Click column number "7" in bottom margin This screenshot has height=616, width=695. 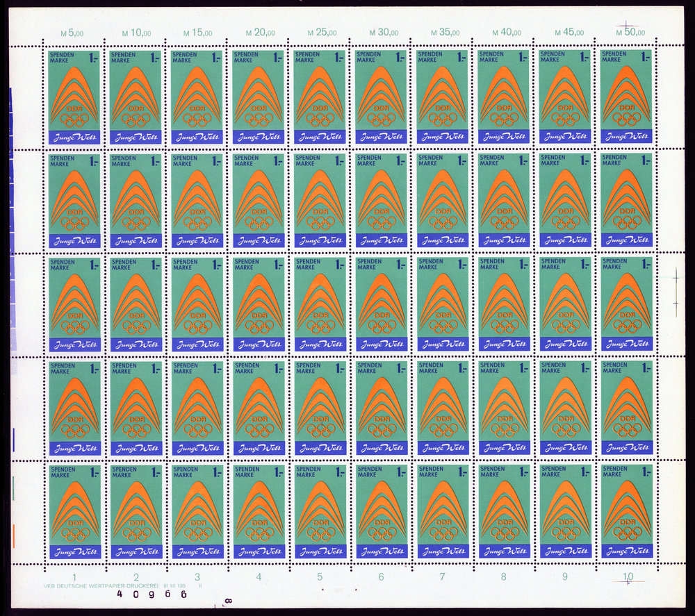[x=442, y=576]
